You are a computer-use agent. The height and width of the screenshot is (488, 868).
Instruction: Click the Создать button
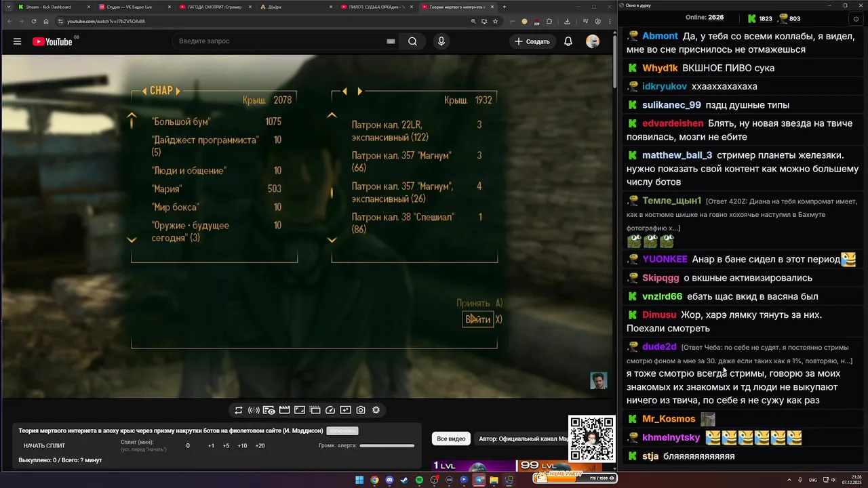click(x=532, y=41)
